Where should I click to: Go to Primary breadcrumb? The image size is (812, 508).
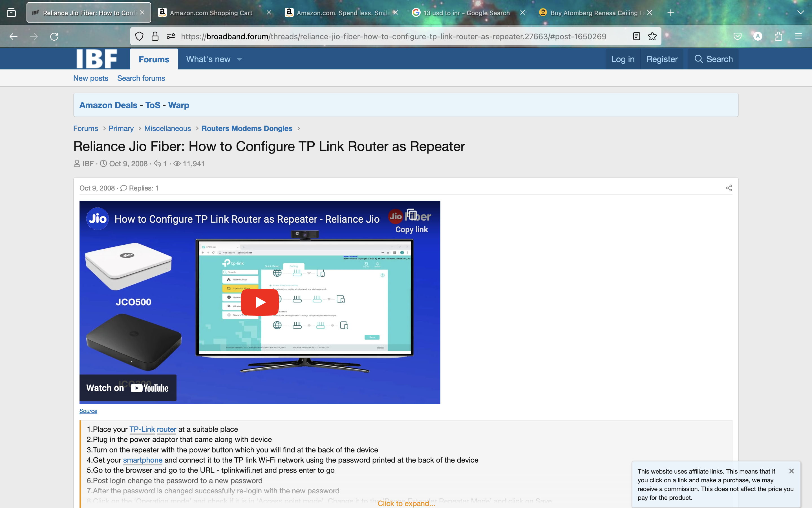pyautogui.click(x=121, y=128)
